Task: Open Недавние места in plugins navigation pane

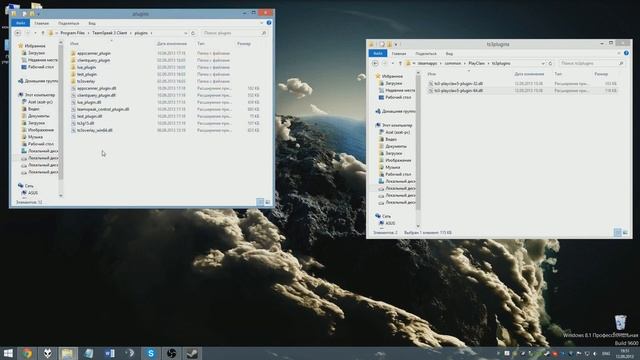Action: click(x=42, y=60)
